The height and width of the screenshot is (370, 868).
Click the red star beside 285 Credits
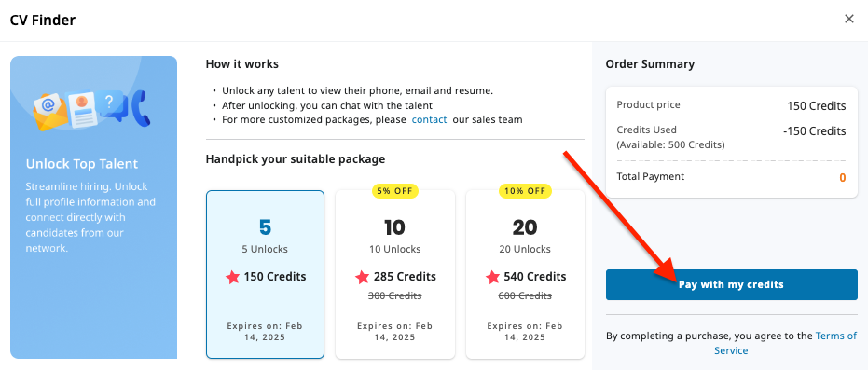[x=362, y=277]
